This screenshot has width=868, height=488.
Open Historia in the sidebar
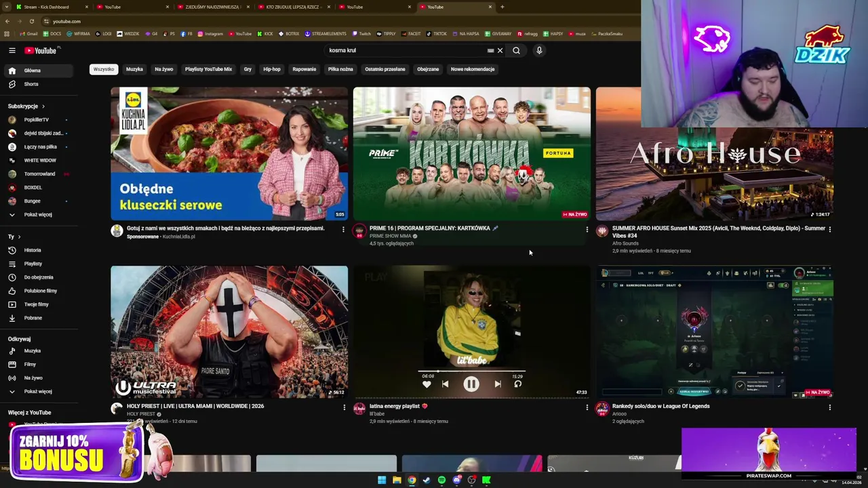click(x=33, y=250)
